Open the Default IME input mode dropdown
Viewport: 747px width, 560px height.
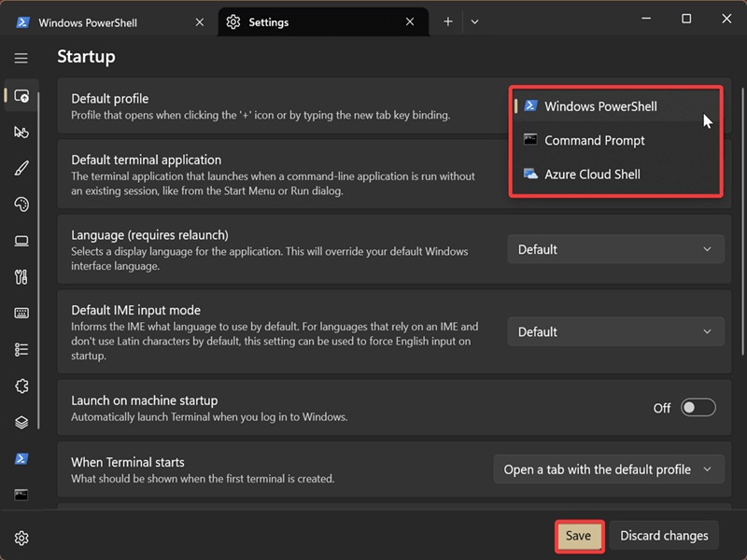[x=615, y=331]
